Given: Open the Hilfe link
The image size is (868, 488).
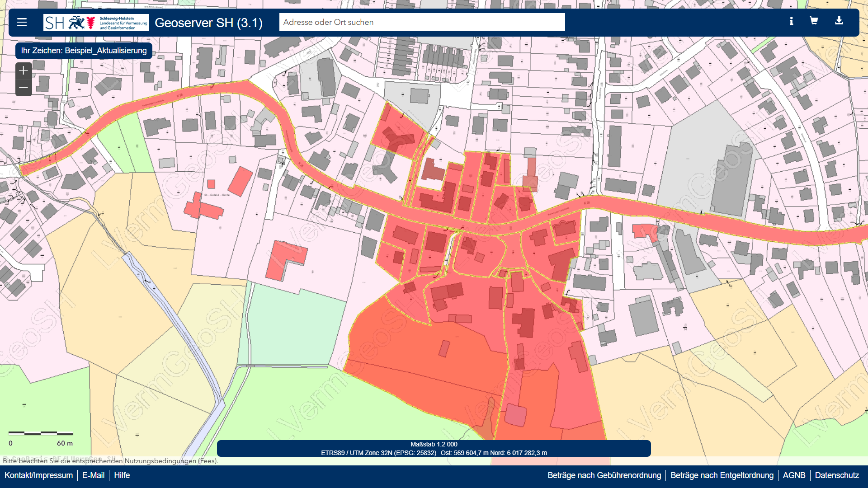Looking at the screenshot, I should (x=122, y=475).
